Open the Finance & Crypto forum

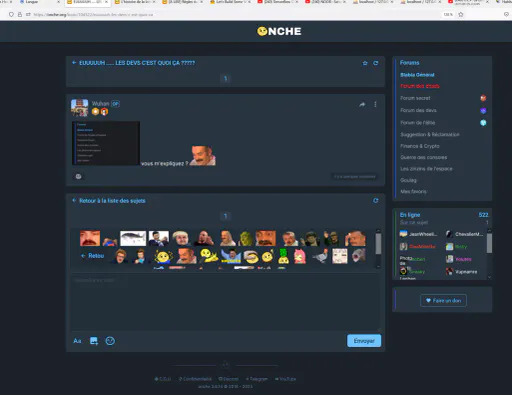tap(420, 146)
